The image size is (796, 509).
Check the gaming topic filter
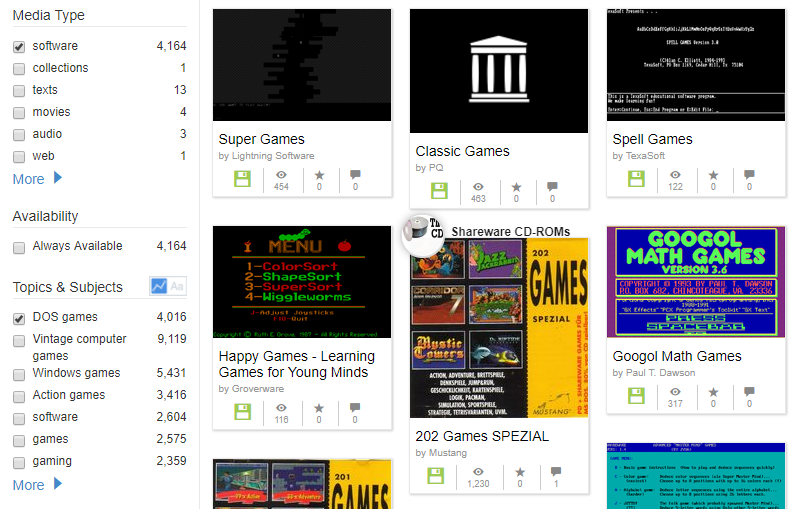point(19,463)
